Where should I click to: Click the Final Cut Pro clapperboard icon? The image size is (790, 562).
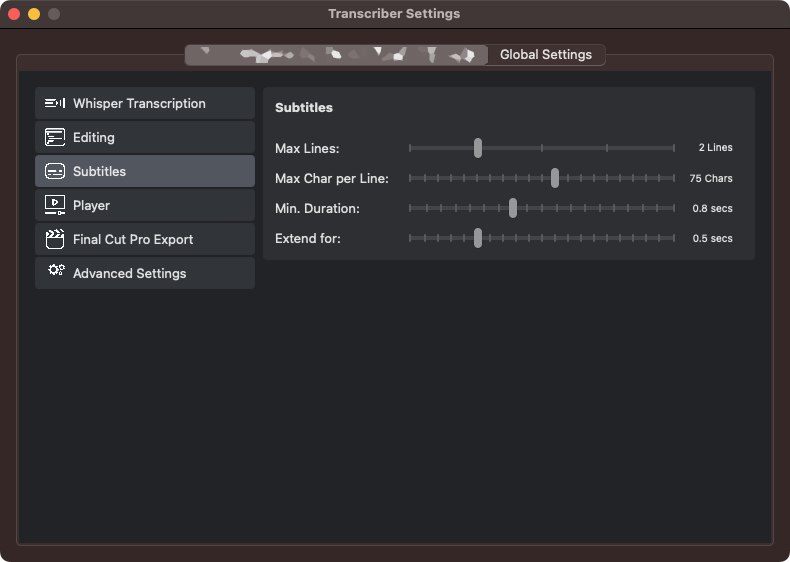point(54,239)
